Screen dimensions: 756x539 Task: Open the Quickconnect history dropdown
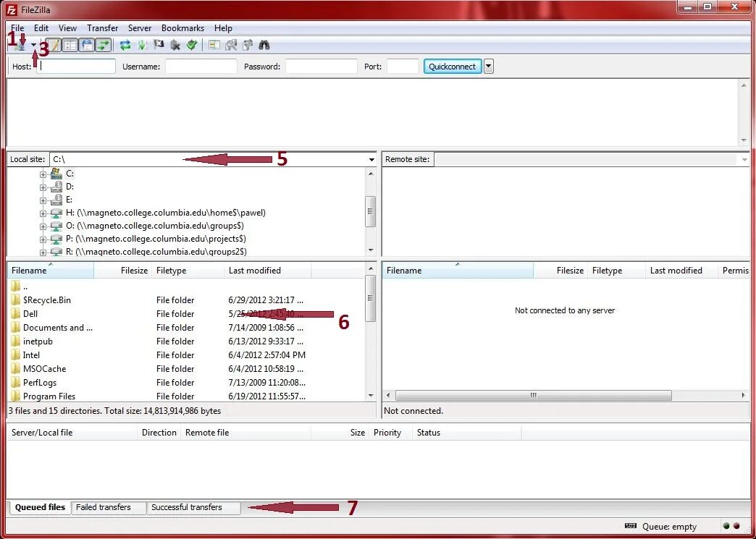pos(488,67)
